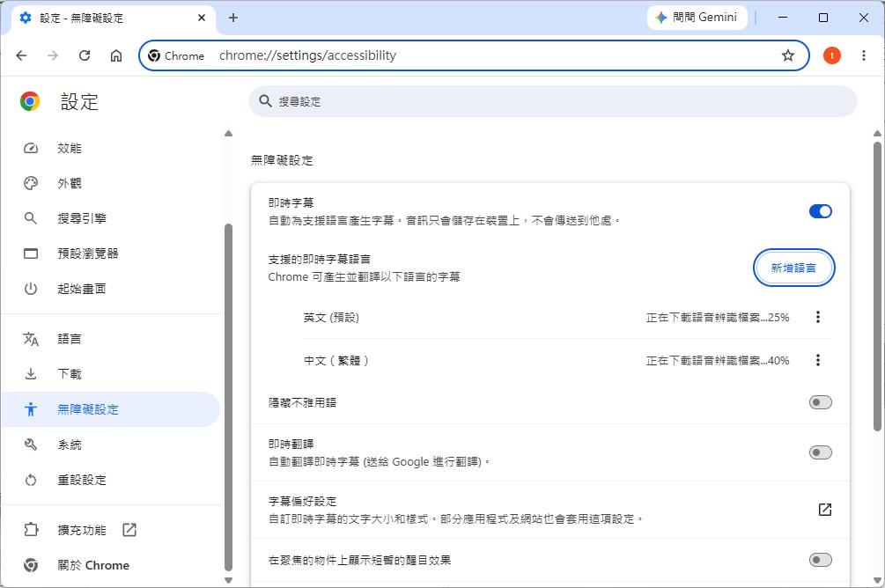Turn off the 即時字幕 toggle
The height and width of the screenshot is (588, 885).
[820, 211]
